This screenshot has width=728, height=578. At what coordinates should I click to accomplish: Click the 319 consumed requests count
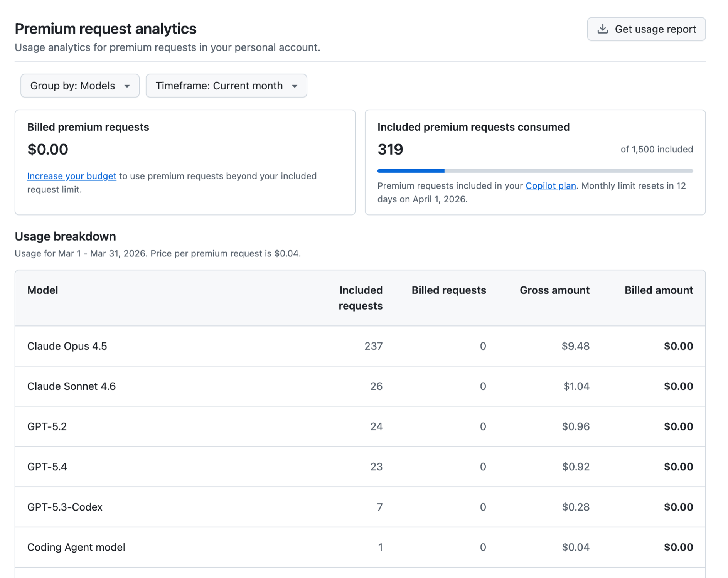pos(390,150)
